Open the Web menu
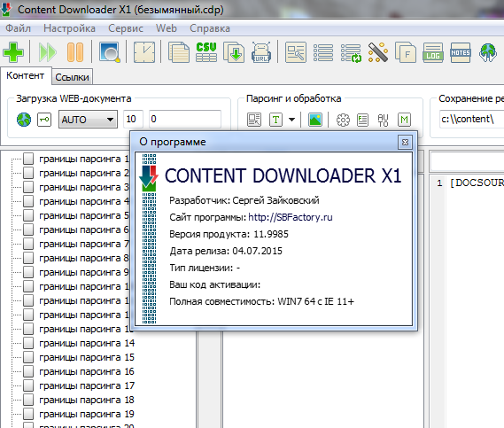 [167, 28]
